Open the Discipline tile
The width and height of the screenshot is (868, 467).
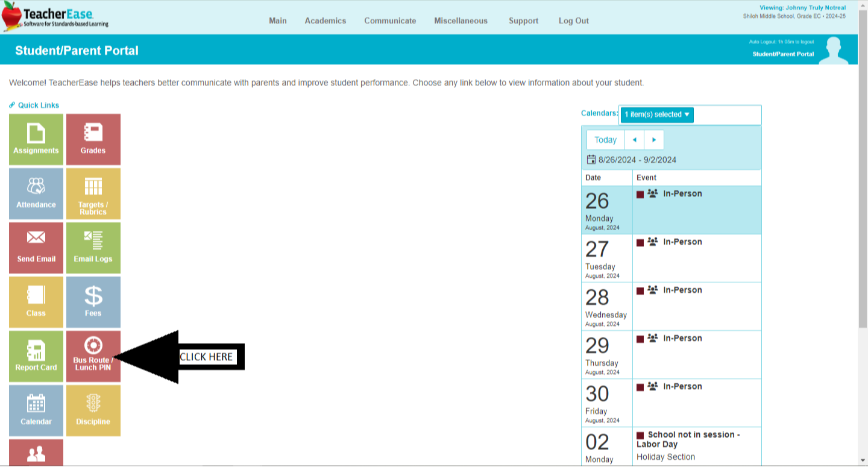[x=93, y=410]
